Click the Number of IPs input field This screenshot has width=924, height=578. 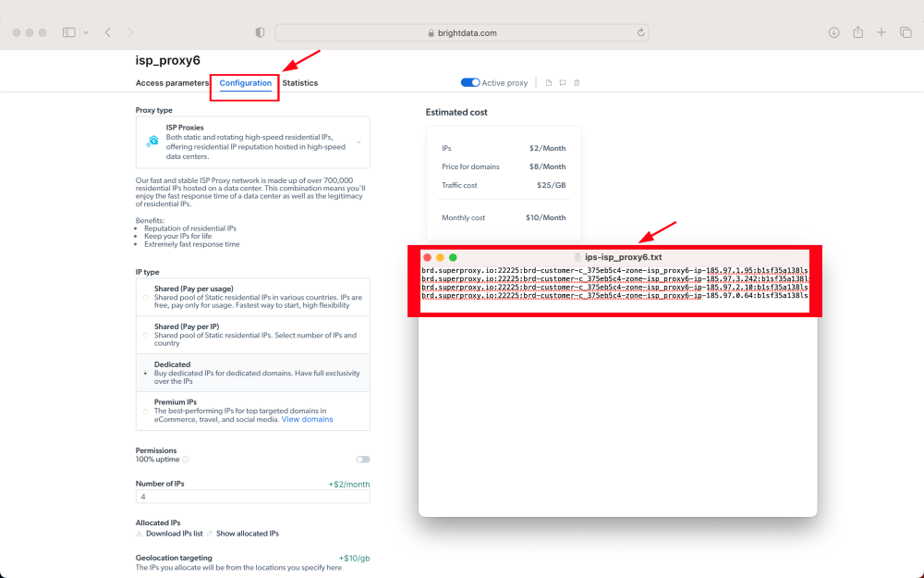pos(249,498)
